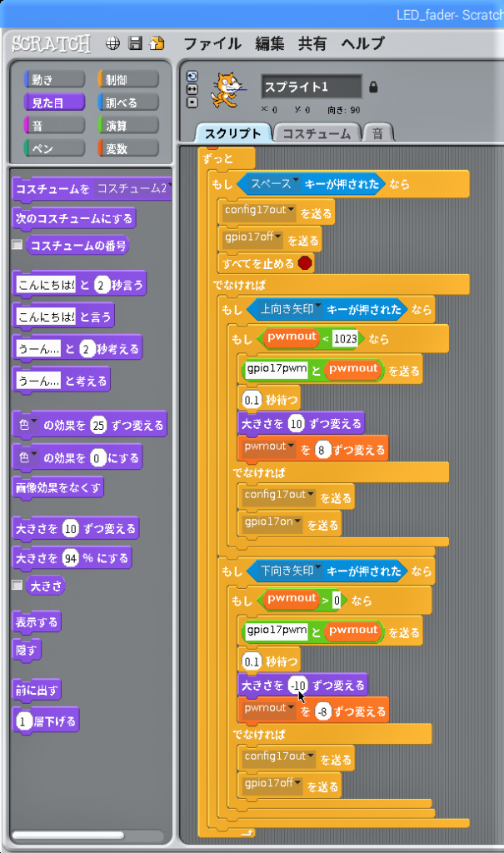The image size is (504, 853).
Task: Select the 動き block category
Action: pos(54,79)
